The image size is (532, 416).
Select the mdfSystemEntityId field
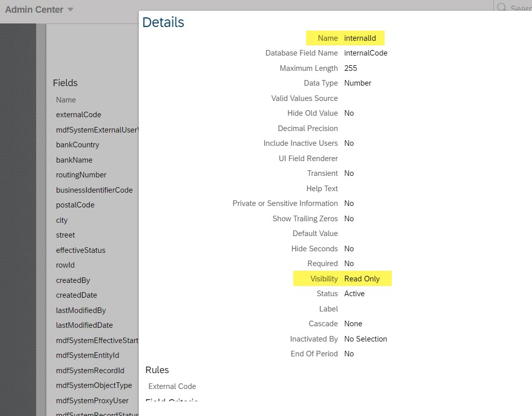[88, 355]
